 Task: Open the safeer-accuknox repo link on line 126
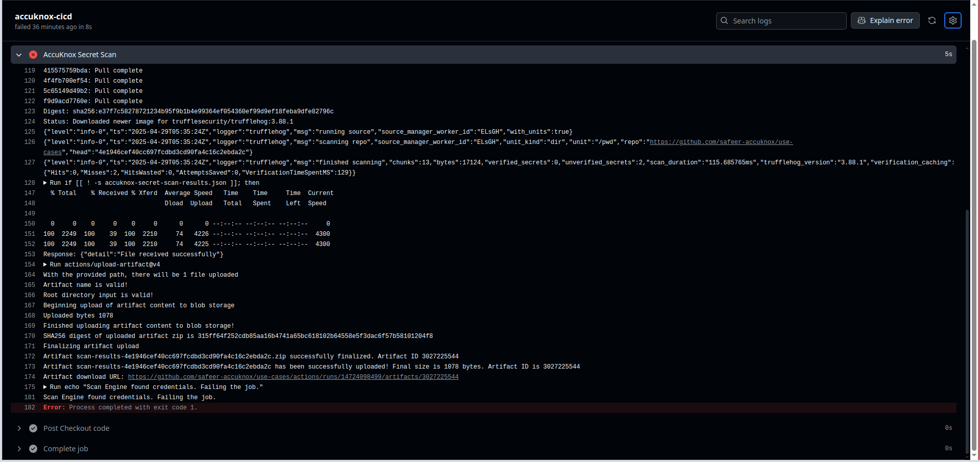point(721,142)
